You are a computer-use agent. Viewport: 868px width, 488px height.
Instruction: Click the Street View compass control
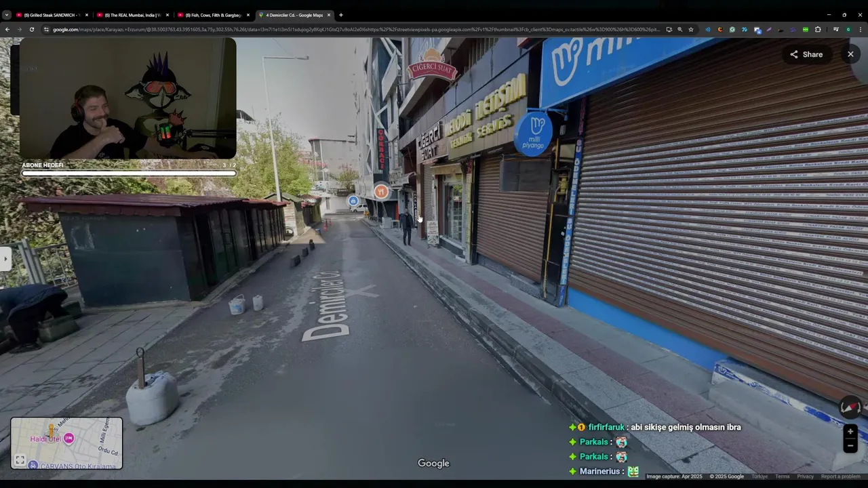click(x=850, y=407)
